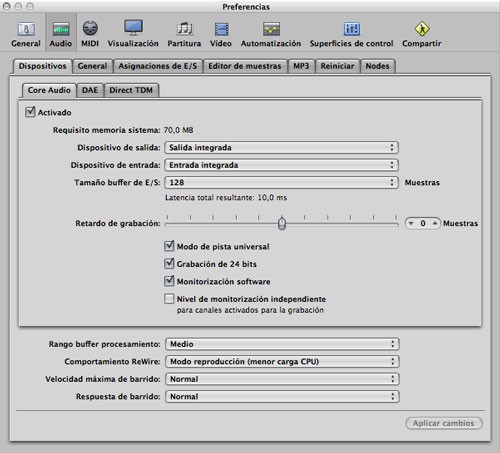Screen dimensions: 500x453
Task: Open the Partitura preferences icon
Action: pyautogui.click(x=184, y=29)
